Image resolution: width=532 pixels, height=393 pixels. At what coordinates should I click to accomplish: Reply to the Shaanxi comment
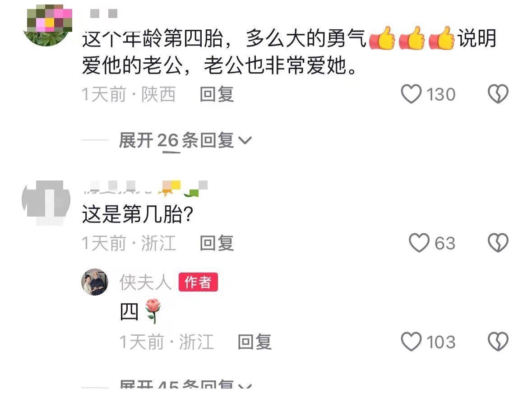(217, 94)
